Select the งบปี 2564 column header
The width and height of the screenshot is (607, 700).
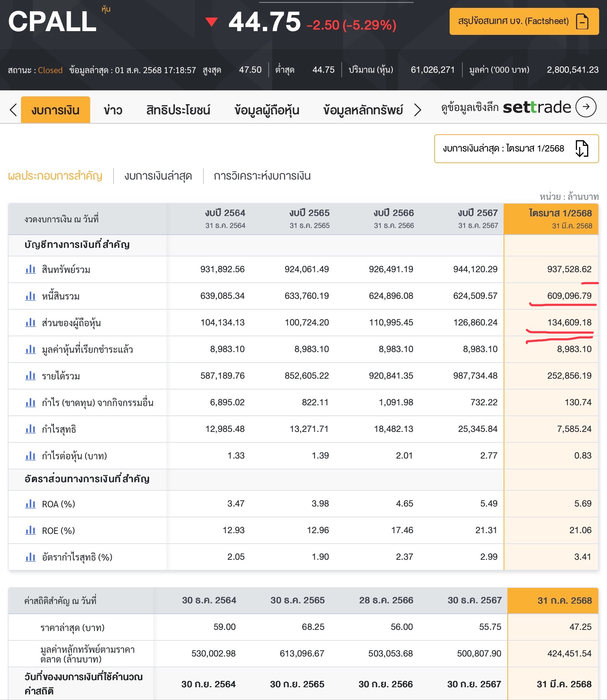225,219
